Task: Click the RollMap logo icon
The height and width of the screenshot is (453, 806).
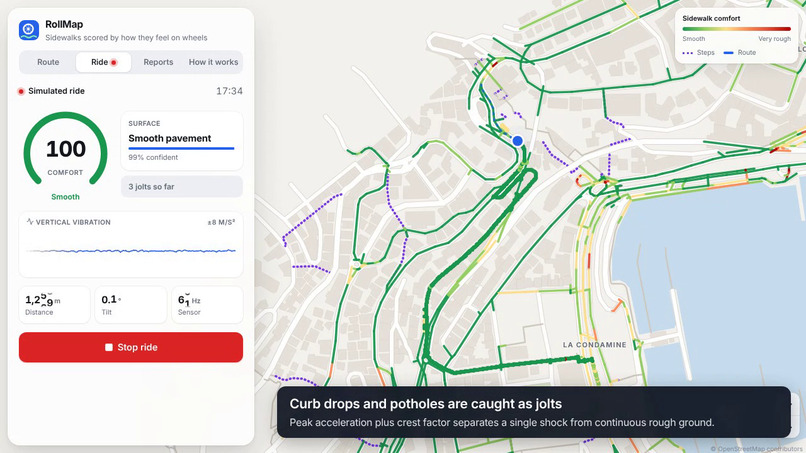Action: [x=29, y=30]
